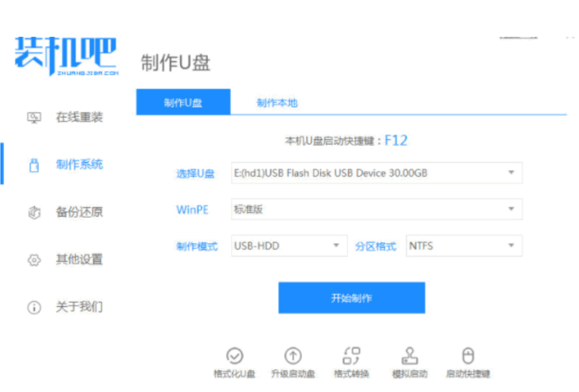
Task: Click the 开始制作 button
Action: pos(351,297)
